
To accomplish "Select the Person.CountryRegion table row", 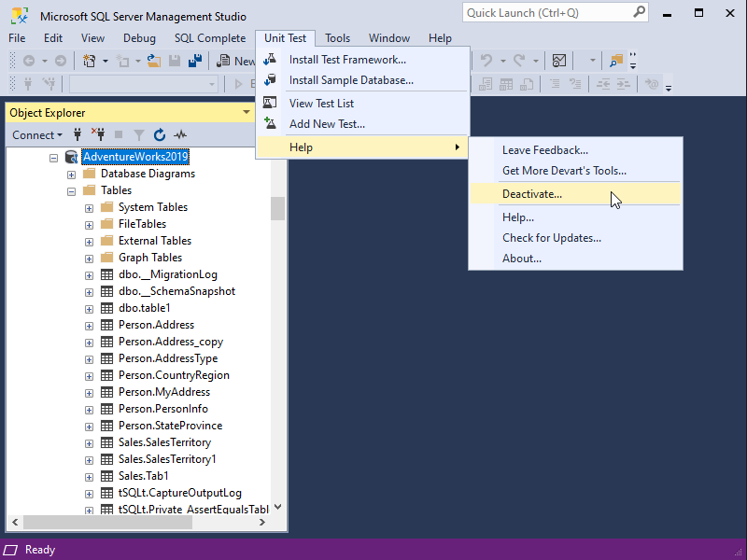I will click(x=174, y=375).
